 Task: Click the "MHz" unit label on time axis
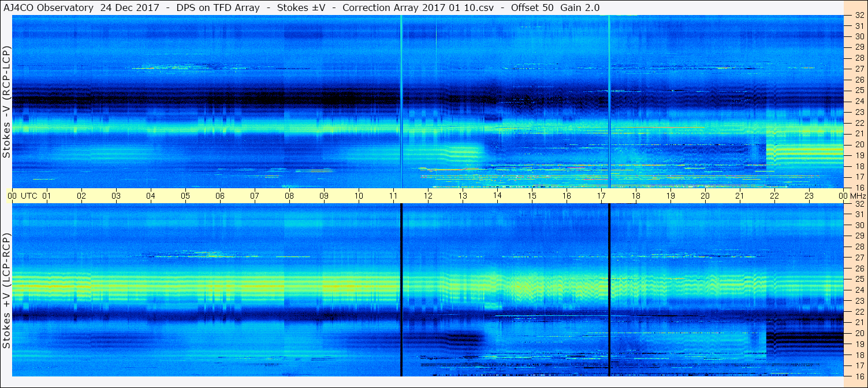pos(858,196)
